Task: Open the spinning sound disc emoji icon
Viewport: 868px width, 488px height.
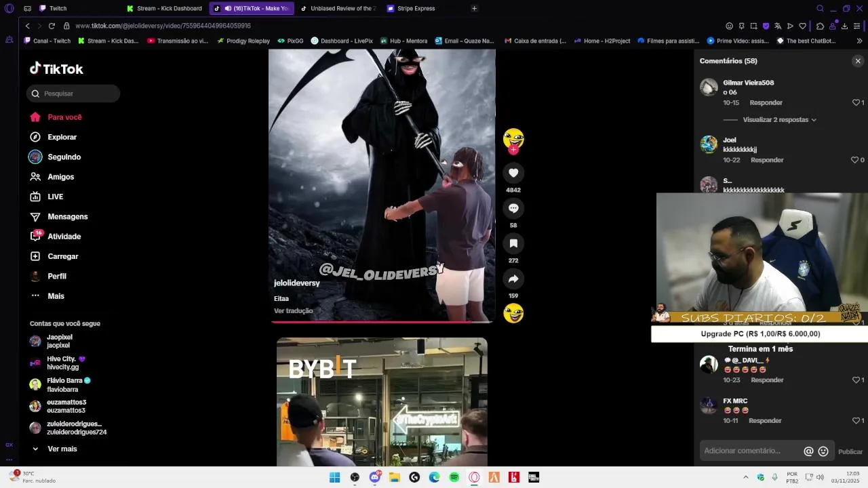Action: 513,313
